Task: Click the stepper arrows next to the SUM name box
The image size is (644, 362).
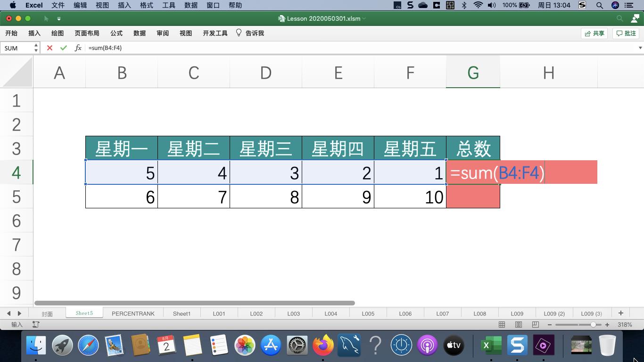Action: tap(35, 48)
